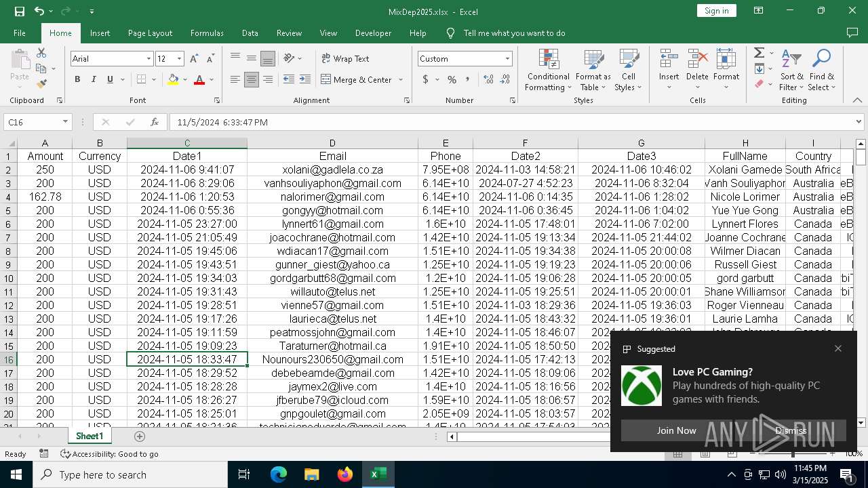
Task: Switch to the Page Layout tab
Action: point(150,33)
